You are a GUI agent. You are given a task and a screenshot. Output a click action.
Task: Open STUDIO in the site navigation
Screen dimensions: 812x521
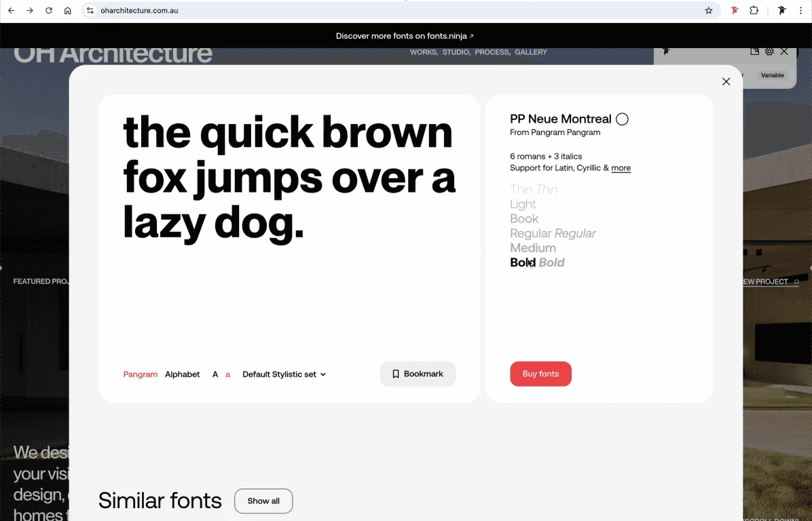point(456,52)
